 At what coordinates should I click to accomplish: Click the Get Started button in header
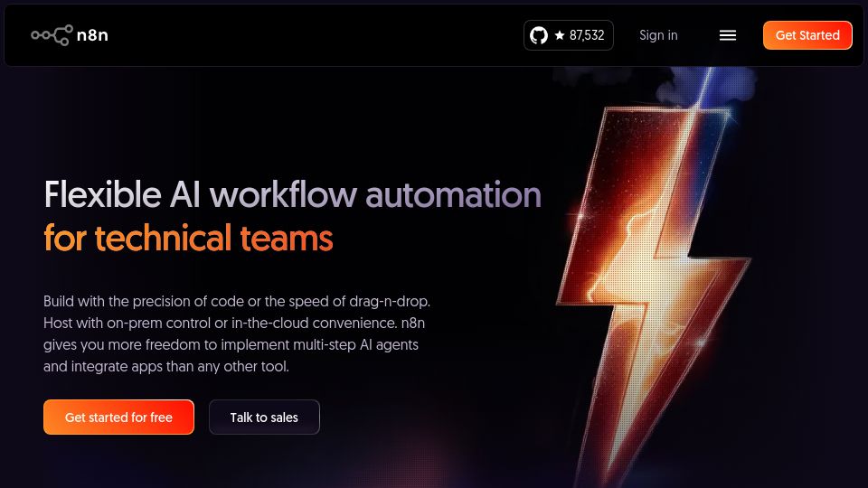click(x=807, y=35)
